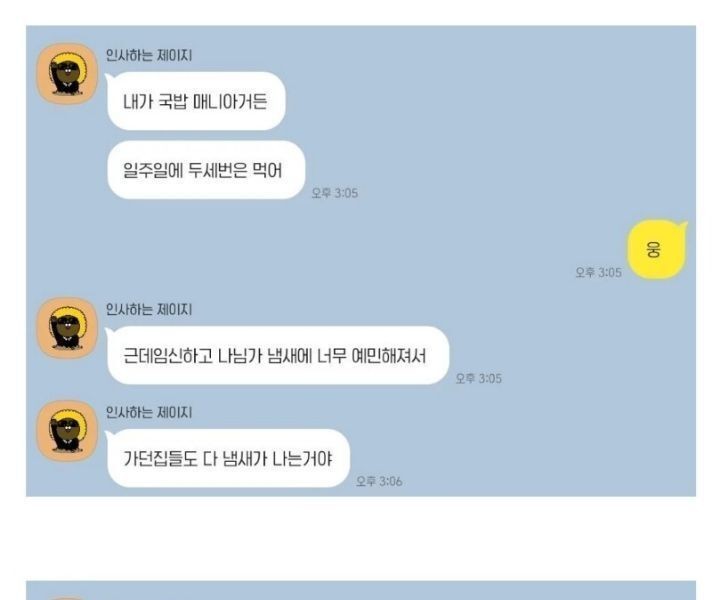Click the 오후 3:06 timestamp
This screenshot has height=600, width=720.
pos(379,481)
